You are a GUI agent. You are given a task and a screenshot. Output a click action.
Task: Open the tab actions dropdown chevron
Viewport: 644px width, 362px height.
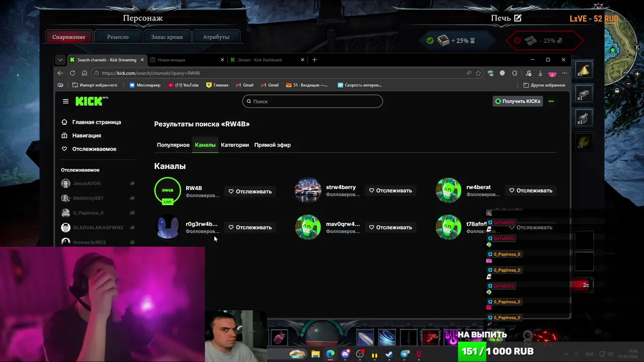pyautogui.click(x=60, y=59)
